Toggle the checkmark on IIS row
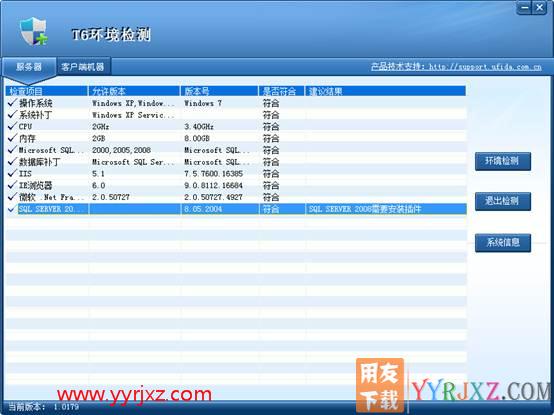Image resolution: width=554 pixels, height=415 pixels. [x=12, y=173]
